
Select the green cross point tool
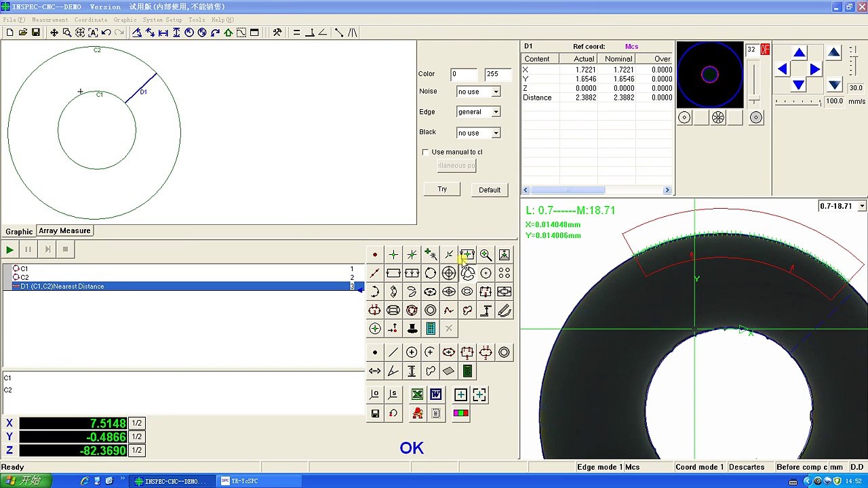(393, 255)
